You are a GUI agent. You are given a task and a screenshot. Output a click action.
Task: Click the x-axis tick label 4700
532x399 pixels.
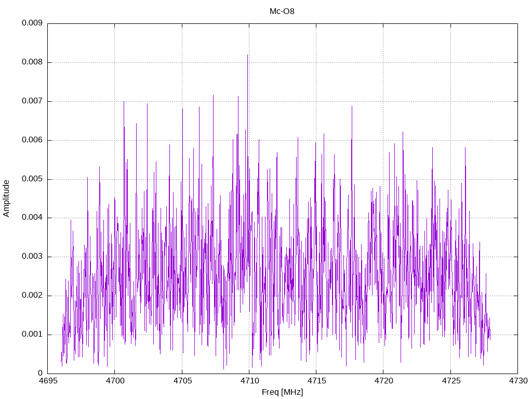[x=115, y=381]
